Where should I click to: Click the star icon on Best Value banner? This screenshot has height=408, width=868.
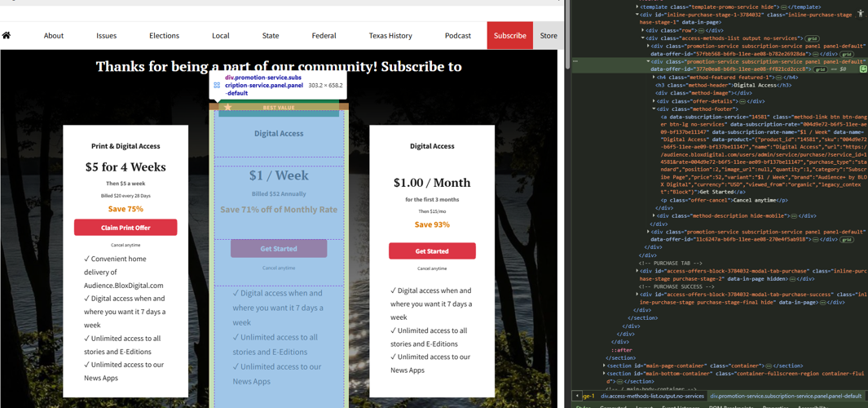click(x=228, y=107)
